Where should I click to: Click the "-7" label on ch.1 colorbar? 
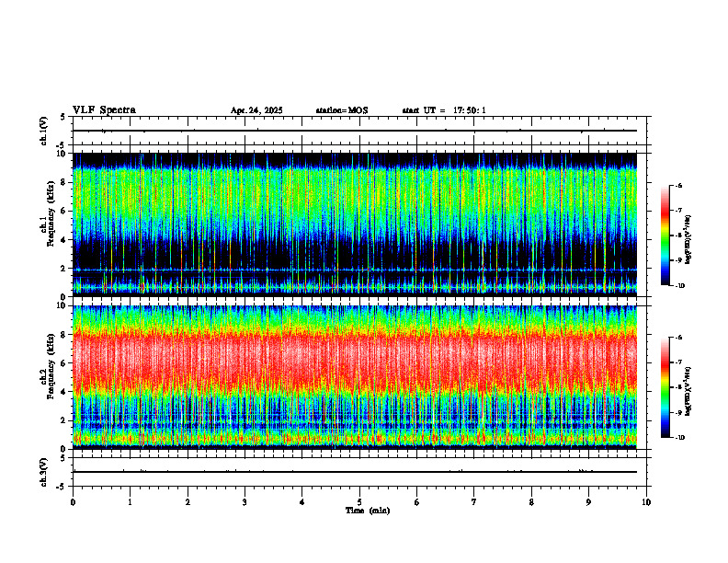678,211
